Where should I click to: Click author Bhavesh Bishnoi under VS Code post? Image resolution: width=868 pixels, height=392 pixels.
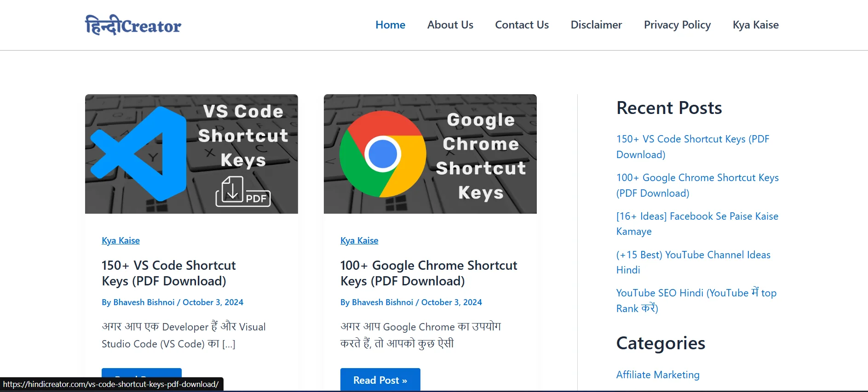pyautogui.click(x=144, y=302)
